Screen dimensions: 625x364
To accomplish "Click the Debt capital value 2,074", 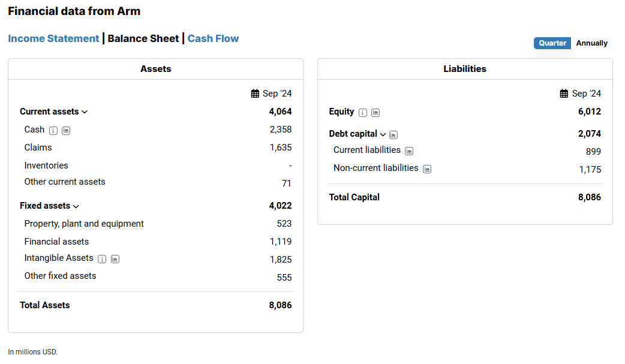I will [590, 134].
